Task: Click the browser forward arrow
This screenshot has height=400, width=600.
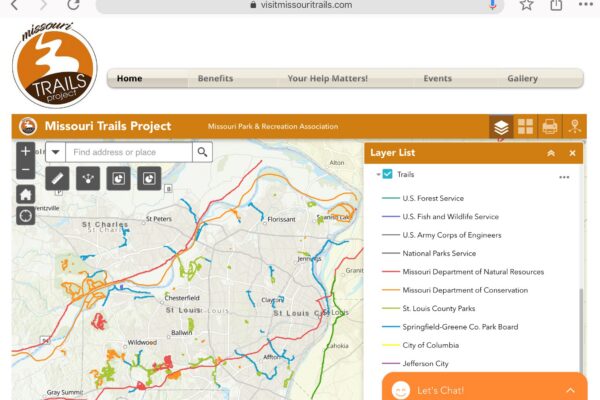Action: pos(43,5)
